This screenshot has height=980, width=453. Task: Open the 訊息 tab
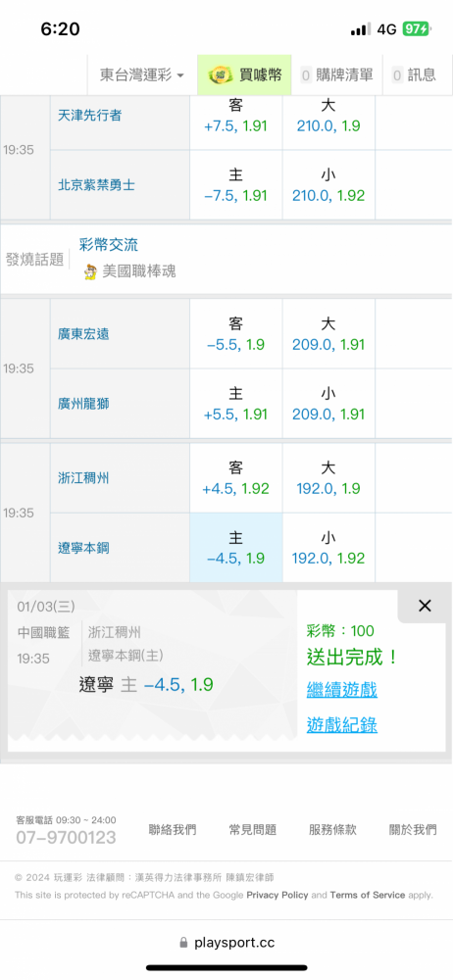click(x=414, y=75)
